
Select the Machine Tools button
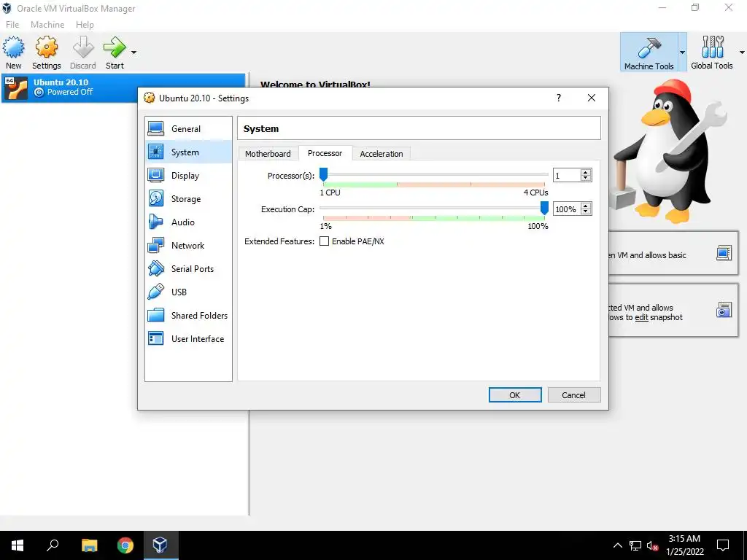pos(649,52)
